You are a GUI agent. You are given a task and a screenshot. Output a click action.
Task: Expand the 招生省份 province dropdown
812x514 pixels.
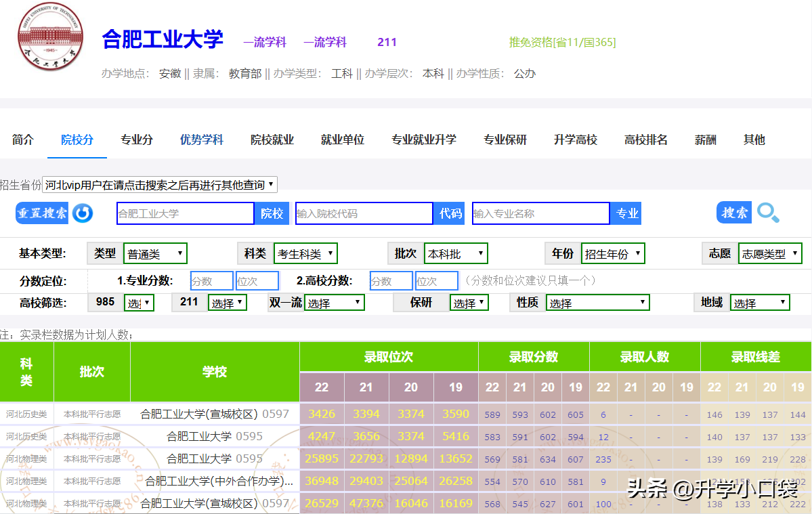160,185
